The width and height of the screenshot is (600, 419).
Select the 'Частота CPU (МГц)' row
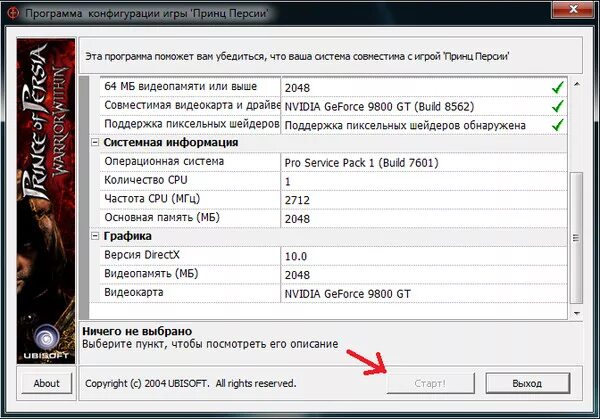(x=333, y=200)
